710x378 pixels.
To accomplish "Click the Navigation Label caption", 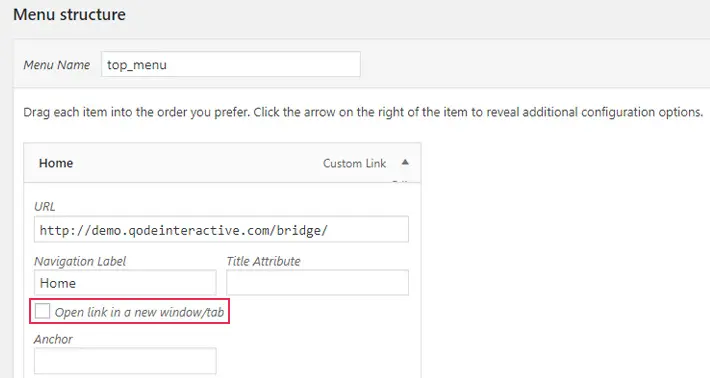I will pyautogui.click(x=80, y=261).
